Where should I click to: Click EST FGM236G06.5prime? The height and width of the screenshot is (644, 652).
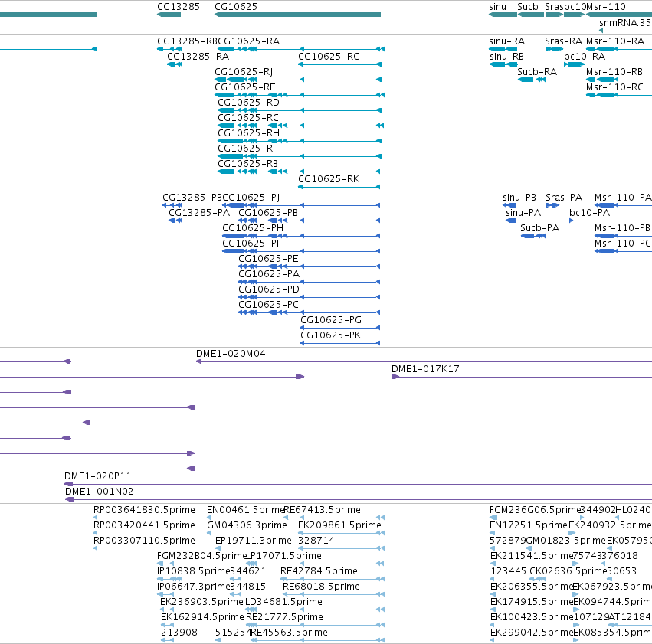pyautogui.click(x=535, y=510)
